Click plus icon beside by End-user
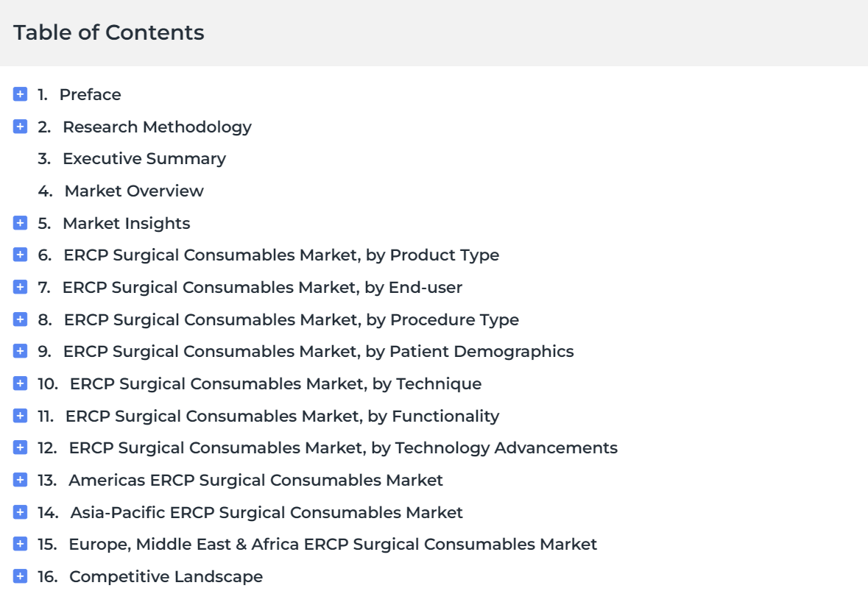The width and height of the screenshot is (868, 602). (x=20, y=287)
